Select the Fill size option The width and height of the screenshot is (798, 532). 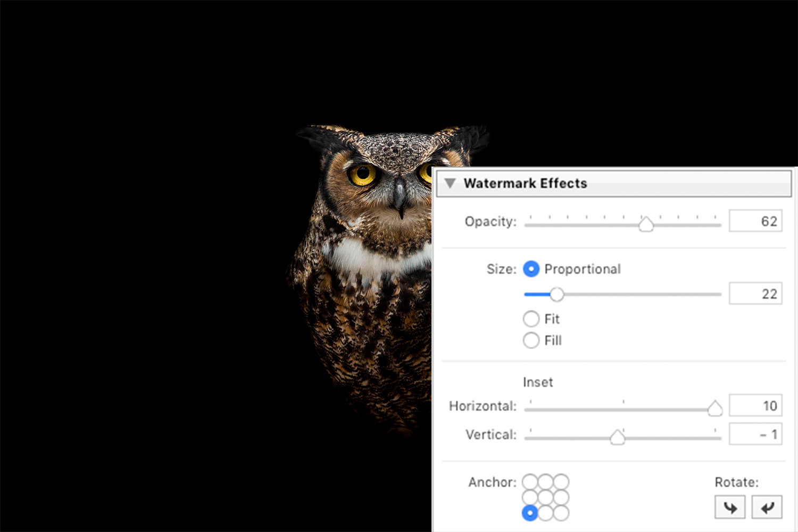click(x=531, y=340)
